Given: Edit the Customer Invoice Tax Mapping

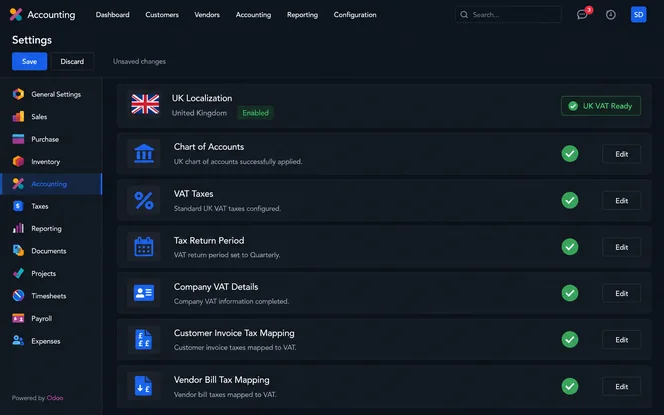Looking at the screenshot, I should tap(621, 340).
